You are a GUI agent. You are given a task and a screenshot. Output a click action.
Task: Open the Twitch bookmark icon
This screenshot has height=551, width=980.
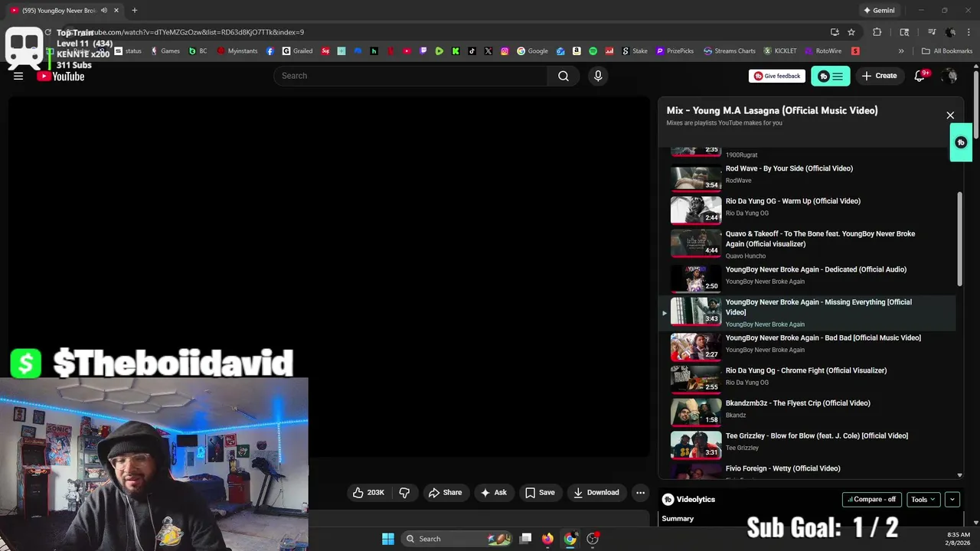pyautogui.click(x=423, y=51)
